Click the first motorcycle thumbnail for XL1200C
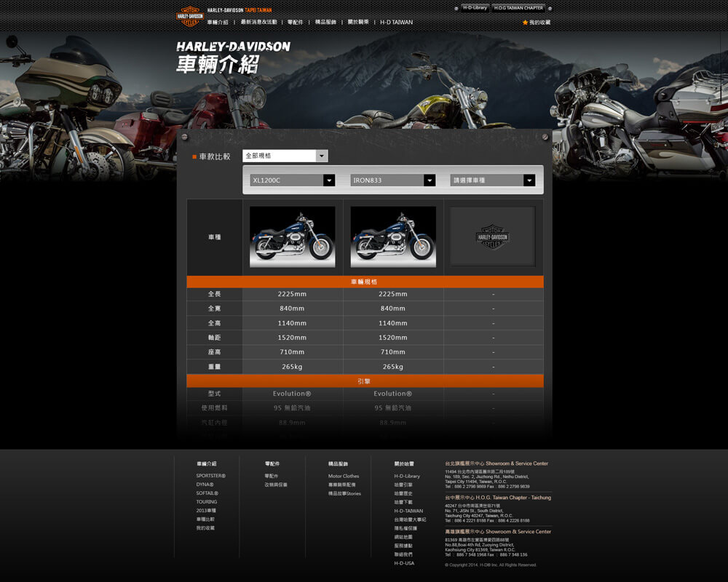Image resolution: width=728 pixels, height=582 pixels. [x=292, y=237]
